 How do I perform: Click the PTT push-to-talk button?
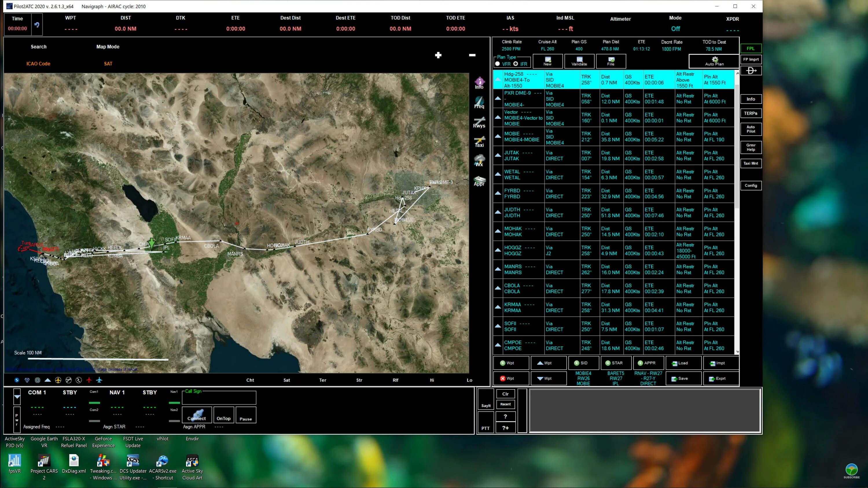[486, 422]
